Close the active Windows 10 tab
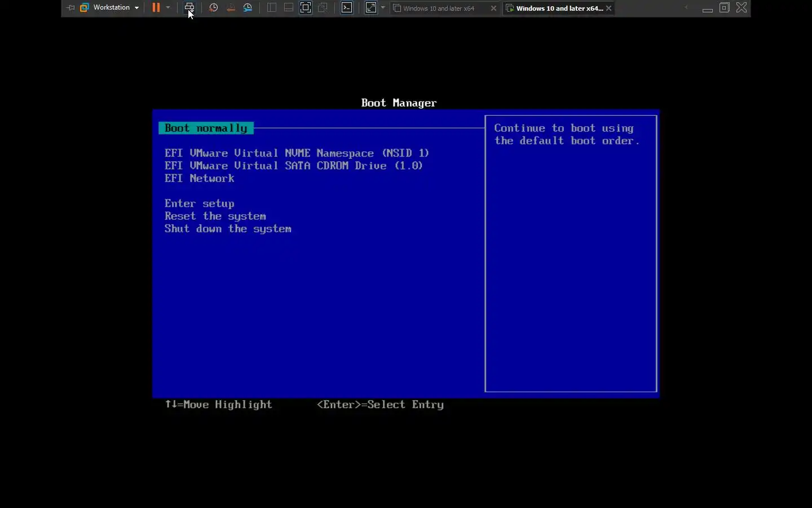This screenshot has width=812, height=508. coord(608,8)
